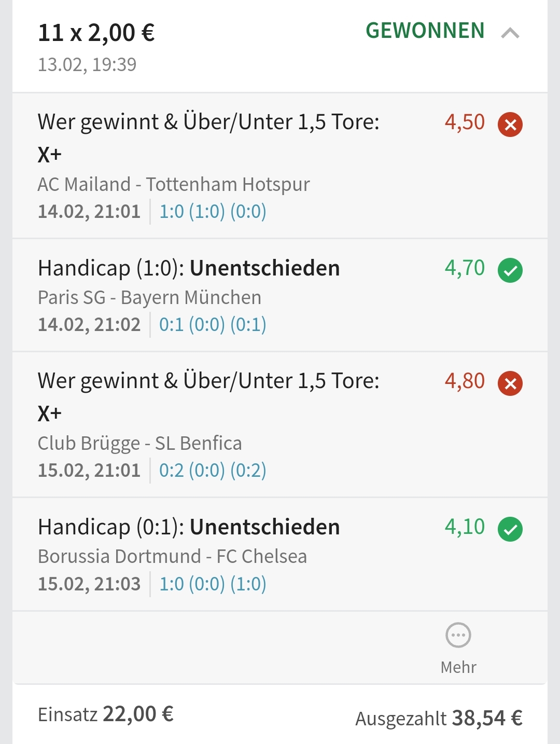This screenshot has height=744, width=560.
Task: Open Paris SG - Bayern München match
Action: coord(149,298)
